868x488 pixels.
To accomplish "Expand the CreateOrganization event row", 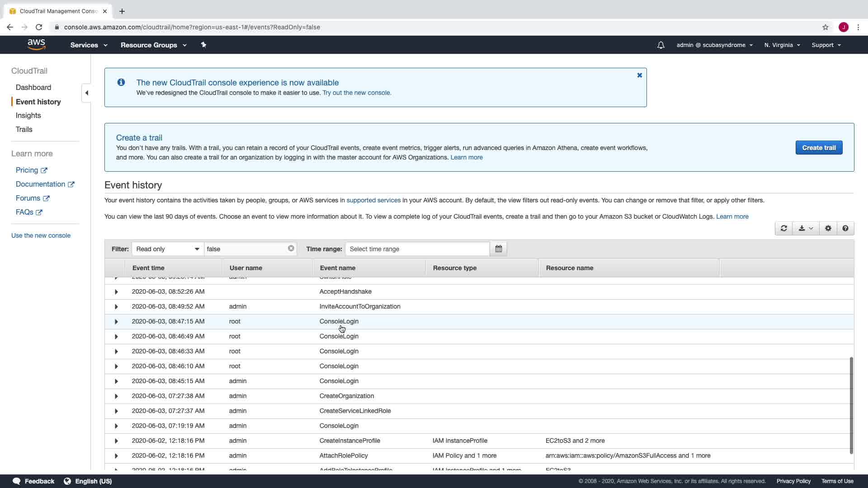I will click(x=116, y=396).
